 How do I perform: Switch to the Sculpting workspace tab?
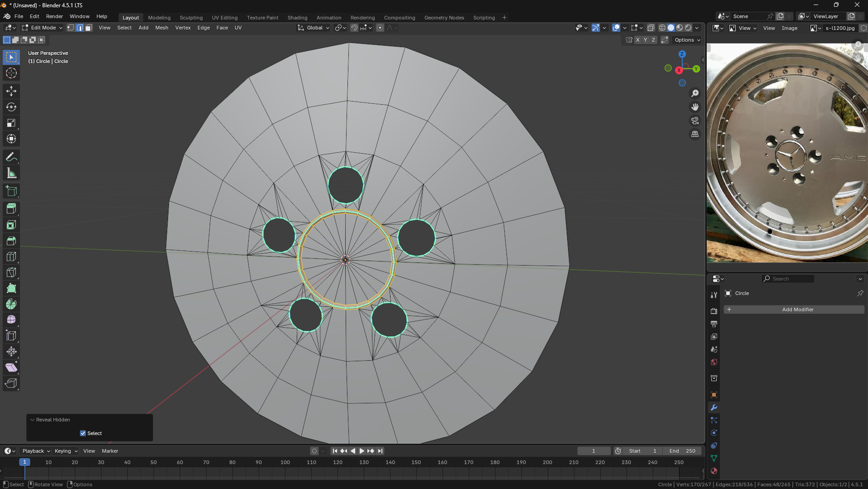click(x=191, y=18)
